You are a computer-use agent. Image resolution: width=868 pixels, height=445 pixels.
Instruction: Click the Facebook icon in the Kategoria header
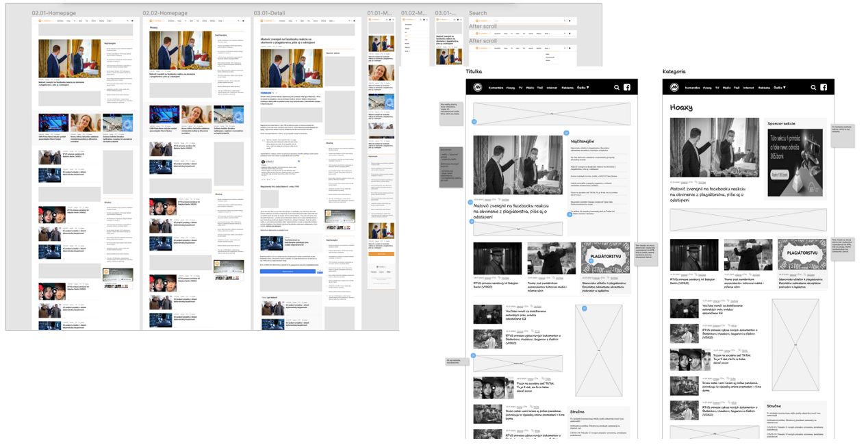click(x=824, y=88)
